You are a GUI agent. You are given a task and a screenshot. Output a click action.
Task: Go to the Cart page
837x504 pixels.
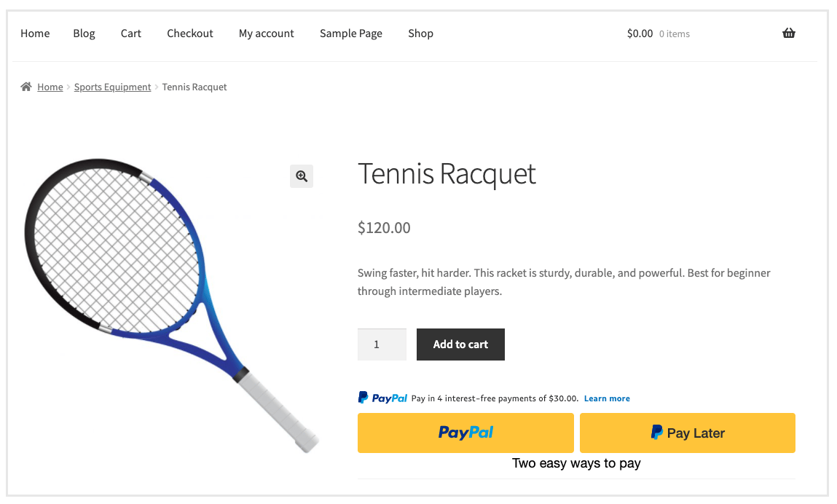tap(131, 34)
